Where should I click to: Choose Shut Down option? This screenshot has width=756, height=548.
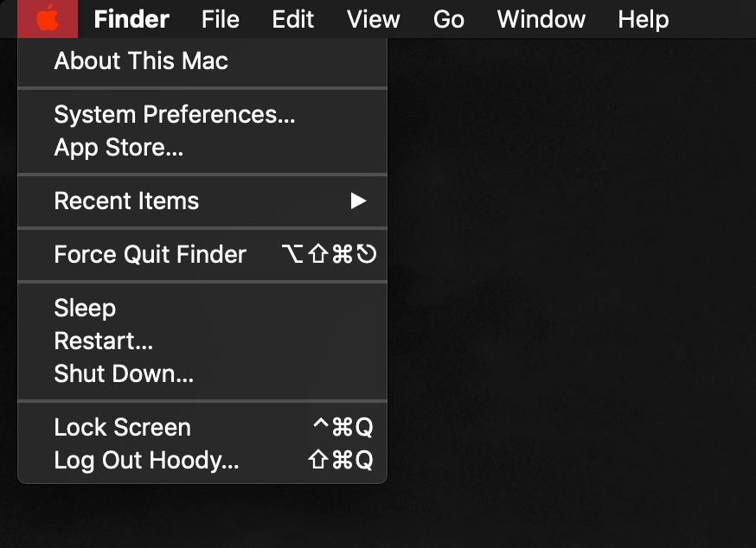[x=202, y=373]
